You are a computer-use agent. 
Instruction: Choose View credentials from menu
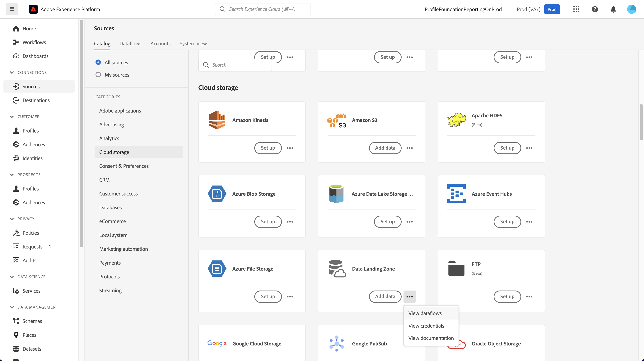click(x=431, y=326)
